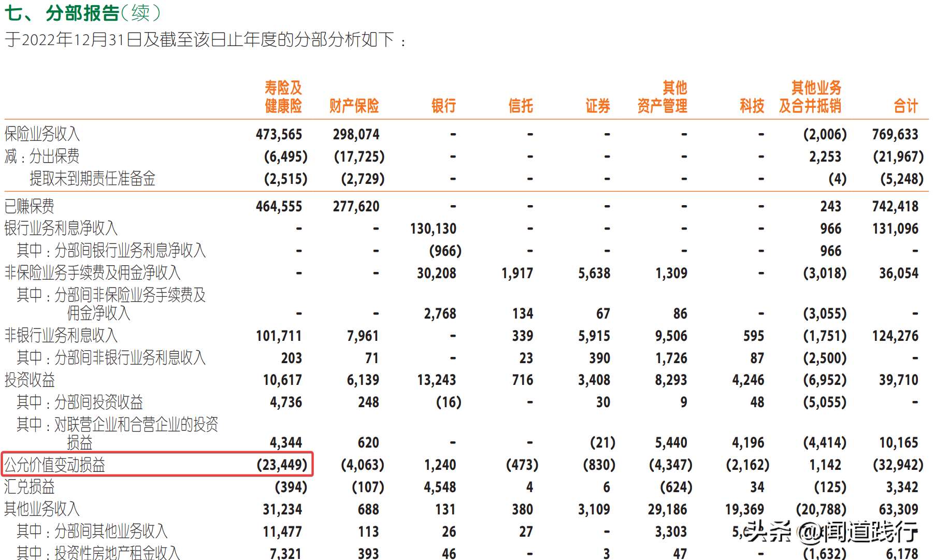Screen dimensions: 934x560
Task: Click bank value 130,130 in 银行业务利息净收入 row
Action: [433, 228]
